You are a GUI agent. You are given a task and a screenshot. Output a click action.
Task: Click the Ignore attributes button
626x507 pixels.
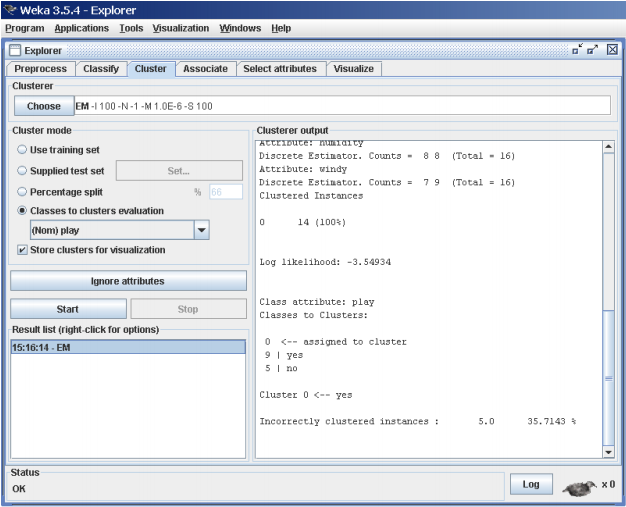point(128,281)
